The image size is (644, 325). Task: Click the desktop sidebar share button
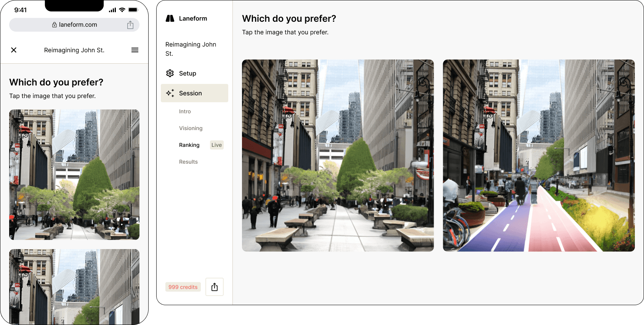215,287
